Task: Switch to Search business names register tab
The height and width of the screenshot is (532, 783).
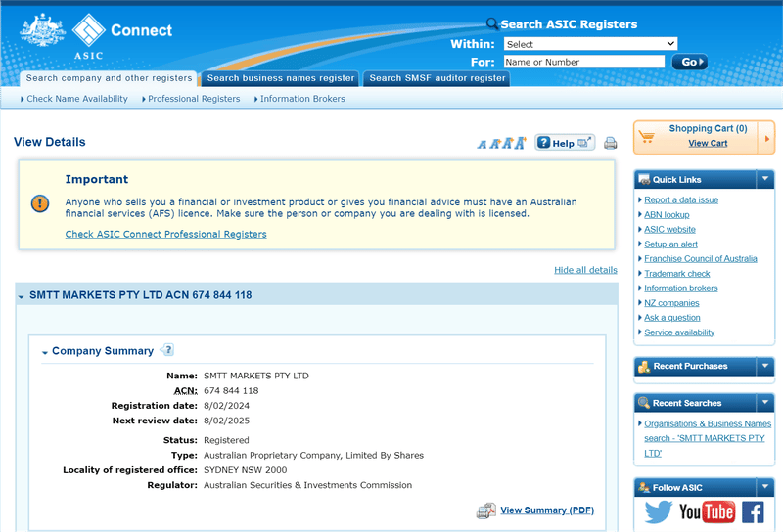Action: pos(281,78)
